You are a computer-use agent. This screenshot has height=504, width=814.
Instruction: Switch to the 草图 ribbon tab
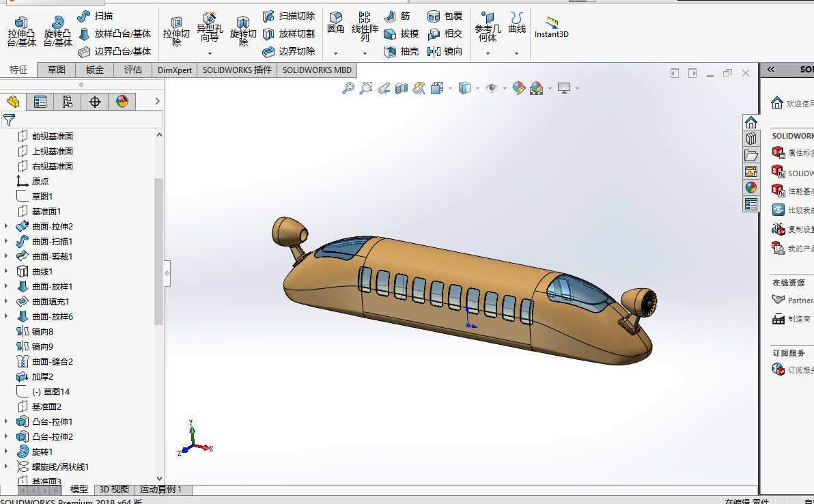click(57, 70)
